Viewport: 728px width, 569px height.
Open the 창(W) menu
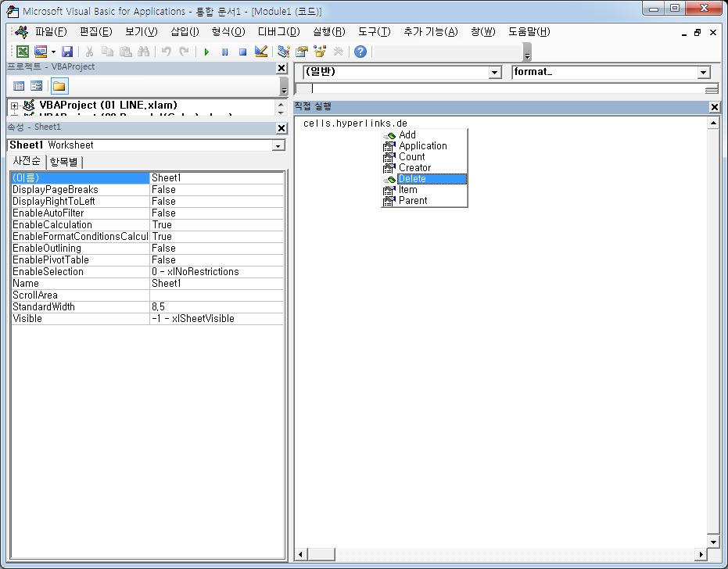click(x=483, y=31)
